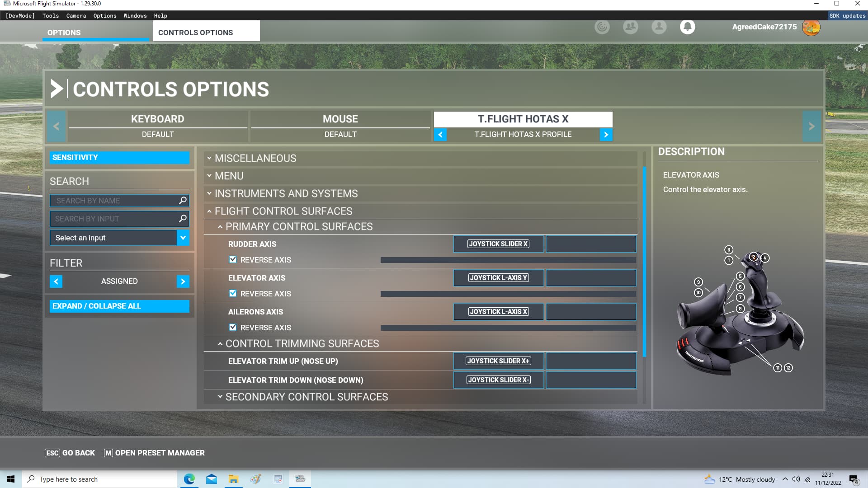Image resolution: width=868 pixels, height=488 pixels.
Task: Open Microsoft Edge from the taskbar
Action: point(189,479)
